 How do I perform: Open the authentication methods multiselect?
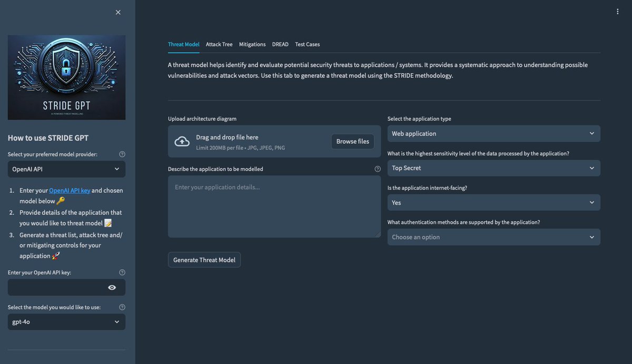click(494, 237)
